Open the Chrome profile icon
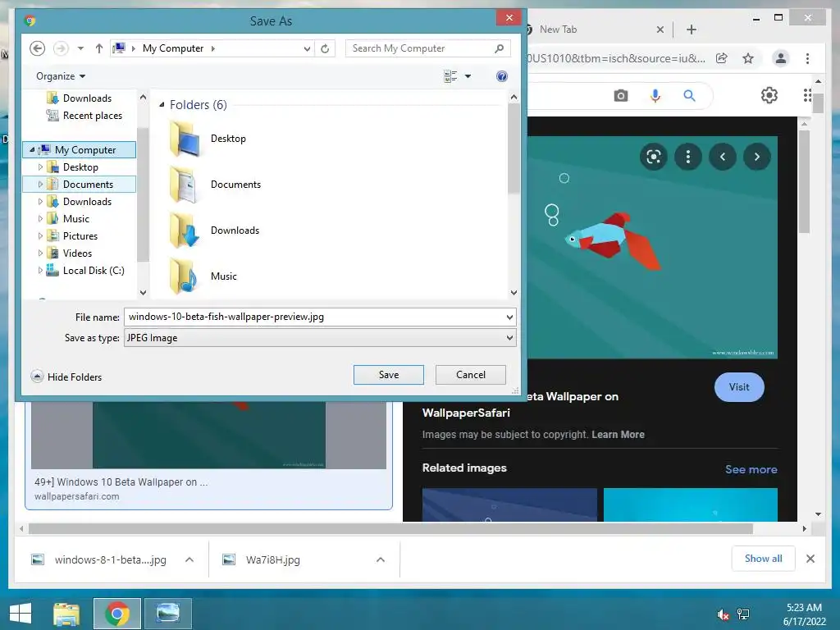Image resolution: width=840 pixels, height=630 pixels. pos(781,58)
